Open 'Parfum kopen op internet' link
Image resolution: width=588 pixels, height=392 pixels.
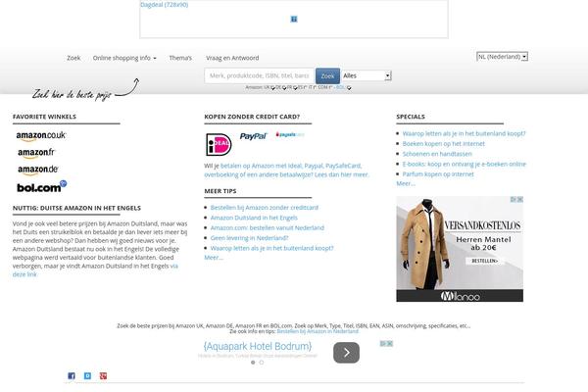pyautogui.click(x=438, y=174)
